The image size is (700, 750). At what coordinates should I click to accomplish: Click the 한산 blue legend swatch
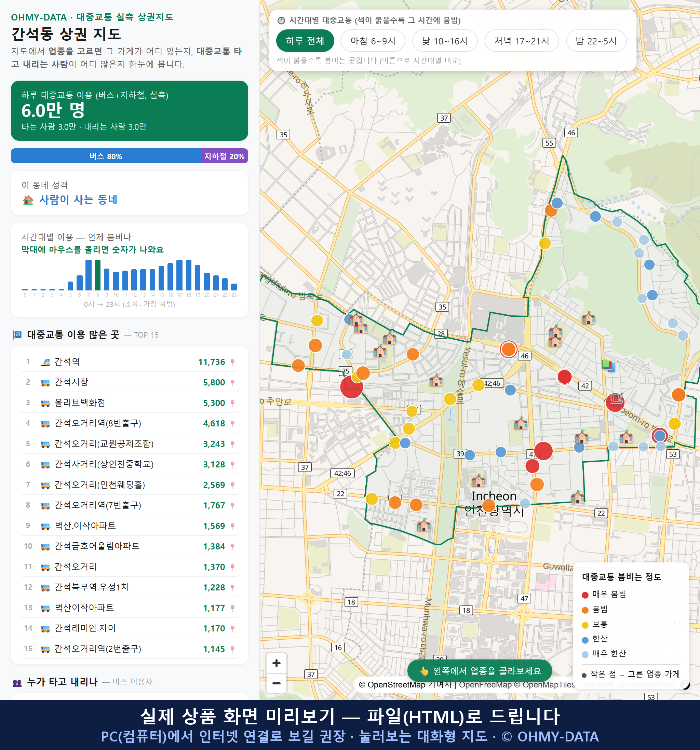(585, 640)
